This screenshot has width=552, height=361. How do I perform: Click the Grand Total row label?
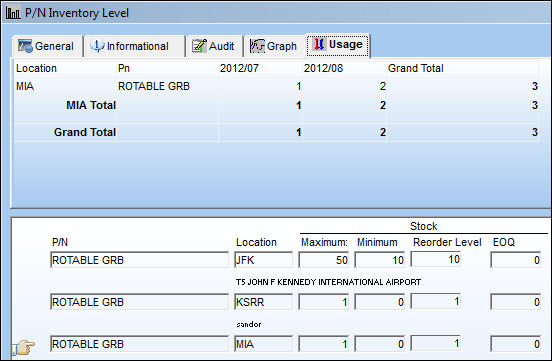click(84, 132)
